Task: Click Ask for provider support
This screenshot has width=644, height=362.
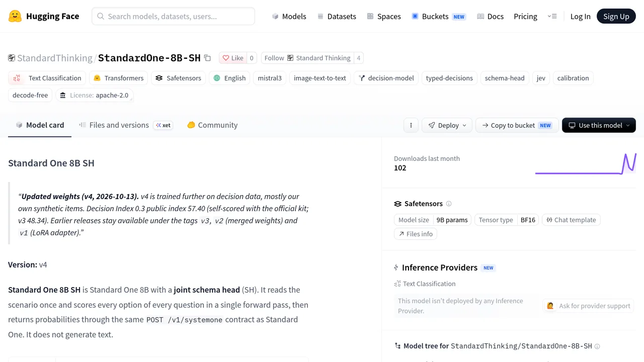Action: pyautogui.click(x=589, y=306)
